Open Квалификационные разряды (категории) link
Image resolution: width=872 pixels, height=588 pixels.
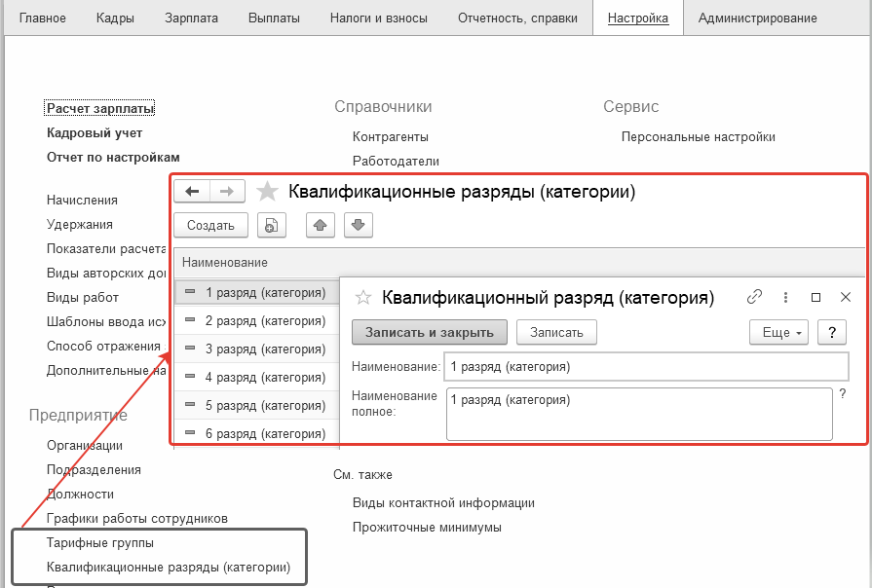point(169,568)
